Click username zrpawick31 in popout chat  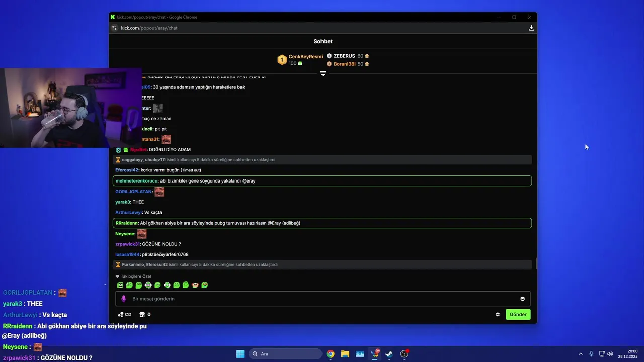[x=127, y=244]
